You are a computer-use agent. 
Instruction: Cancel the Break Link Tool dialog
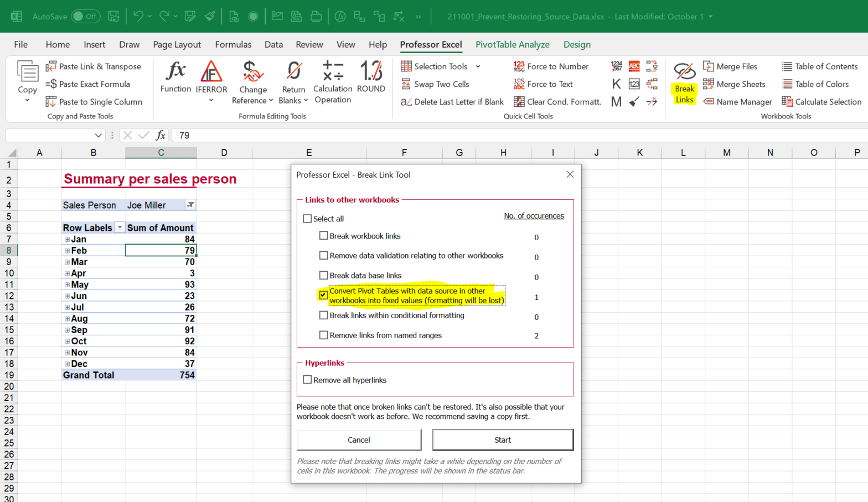coord(359,440)
